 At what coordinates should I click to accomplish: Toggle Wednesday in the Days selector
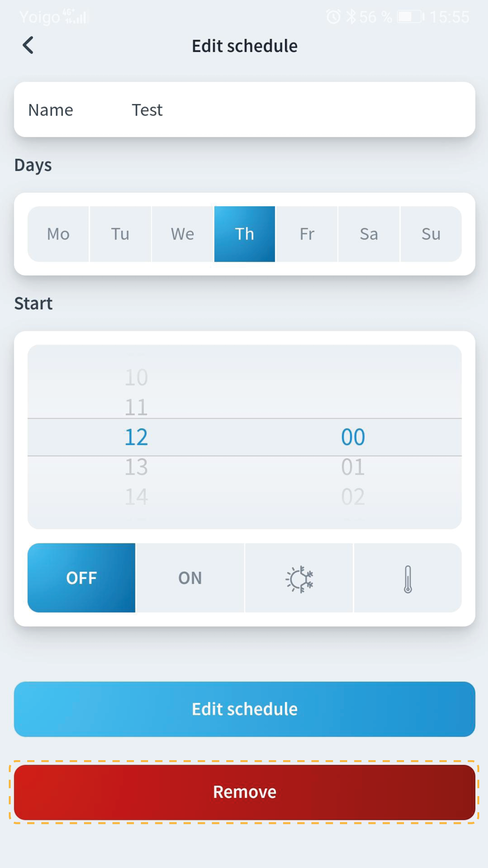[x=183, y=234]
